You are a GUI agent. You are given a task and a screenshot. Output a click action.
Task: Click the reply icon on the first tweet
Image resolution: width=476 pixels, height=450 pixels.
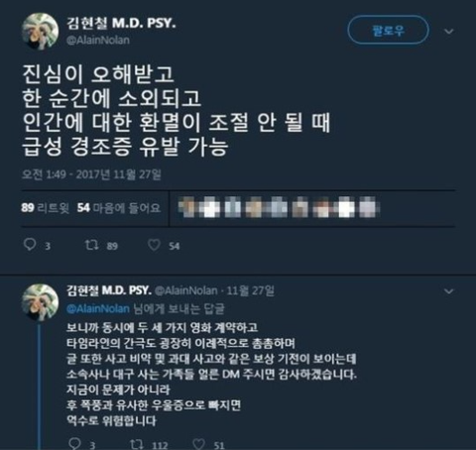30,245
